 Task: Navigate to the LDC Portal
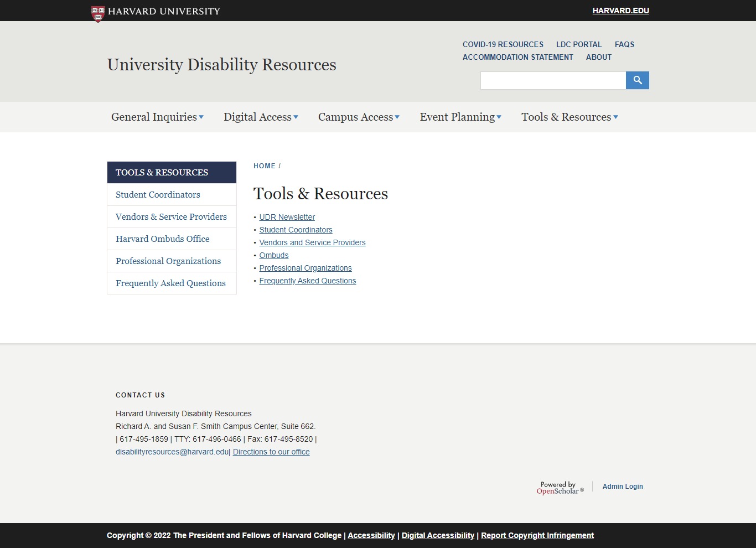[x=579, y=44]
